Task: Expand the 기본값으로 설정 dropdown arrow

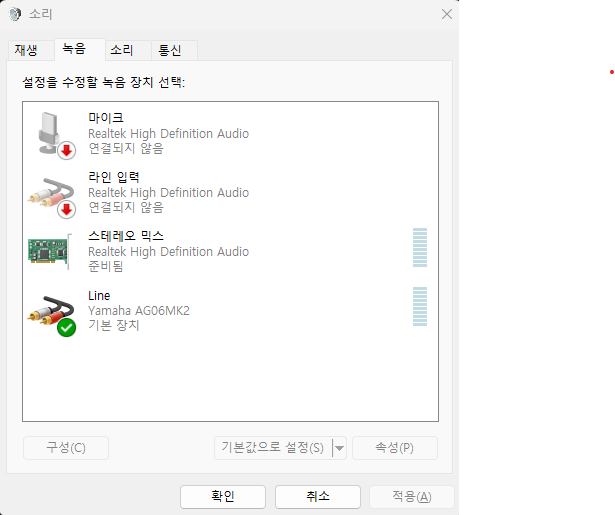Action: (x=339, y=448)
